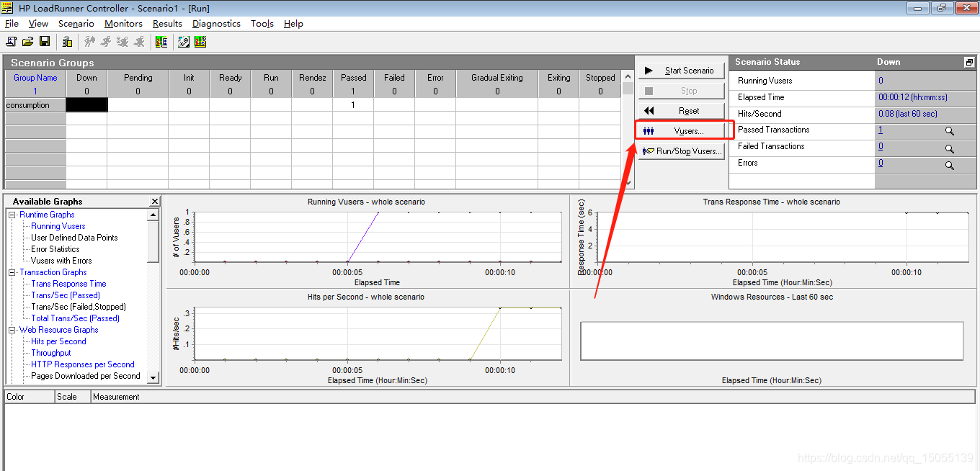This screenshot has width=980, height=471.
Task: Select Trans Response Time graph
Action: [x=68, y=284]
